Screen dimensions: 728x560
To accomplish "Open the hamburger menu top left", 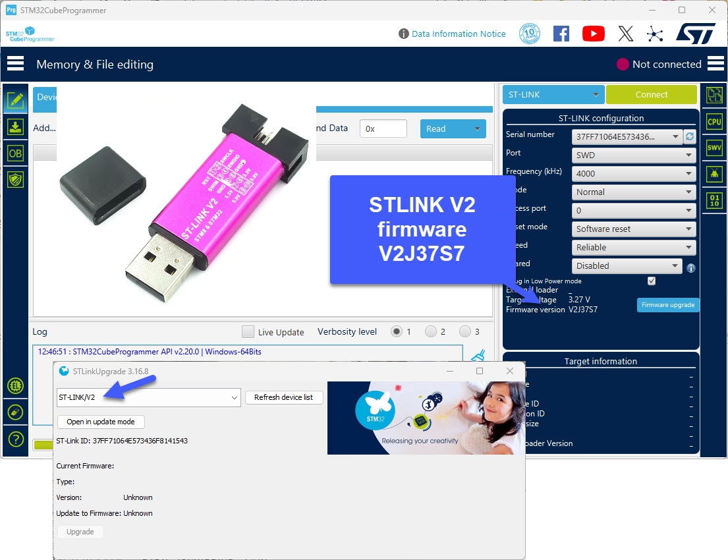I will pos(16,63).
